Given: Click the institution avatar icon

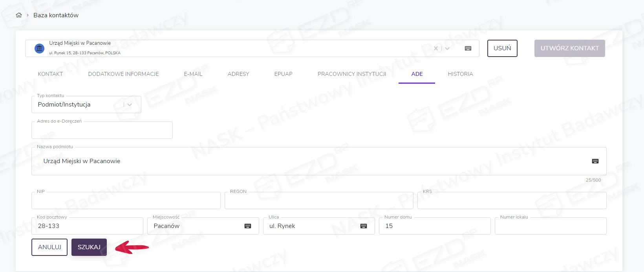Looking at the screenshot, I should pos(39,48).
